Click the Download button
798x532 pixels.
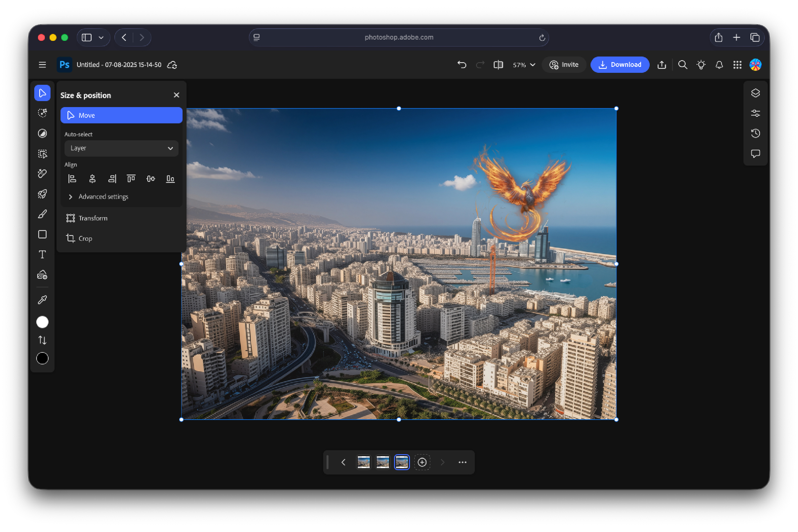(620, 65)
